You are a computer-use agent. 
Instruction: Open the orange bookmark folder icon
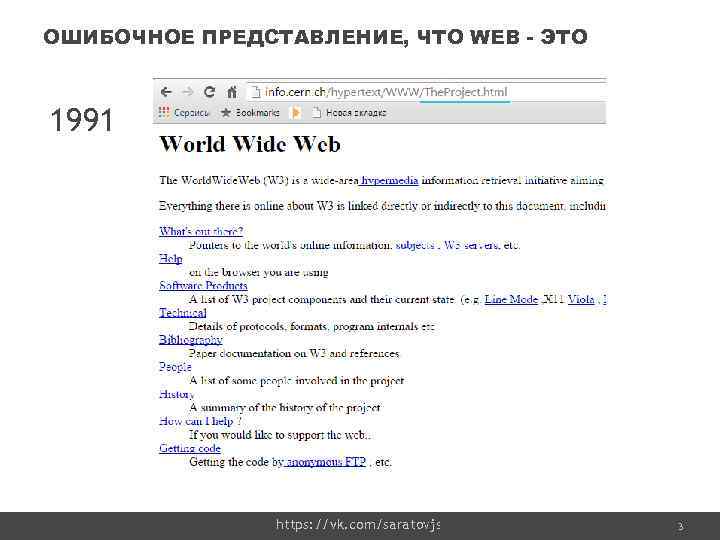[x=296, y=112]
